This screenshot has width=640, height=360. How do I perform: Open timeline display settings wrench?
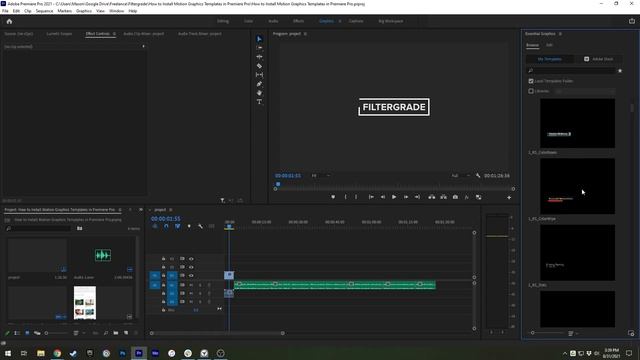pos(200,226)
